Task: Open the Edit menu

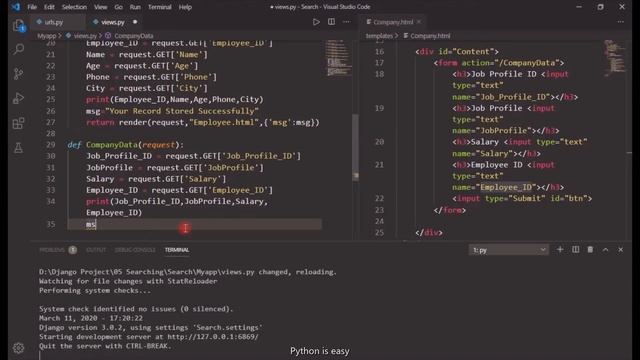Action: click(x=49, y=7)
